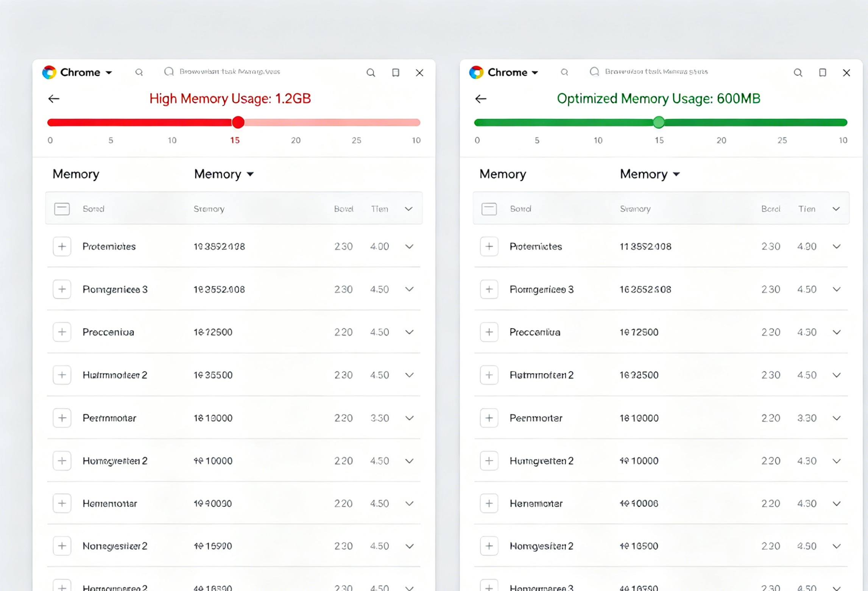Click the plus icon beside Perrnmoter in left panel
This screenshot has height=591, width=868.
tap(62, 418)
